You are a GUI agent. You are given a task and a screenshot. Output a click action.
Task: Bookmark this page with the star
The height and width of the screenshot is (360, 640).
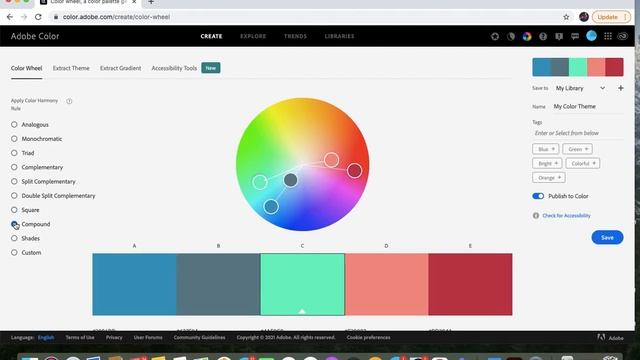[x=566, y=17]
